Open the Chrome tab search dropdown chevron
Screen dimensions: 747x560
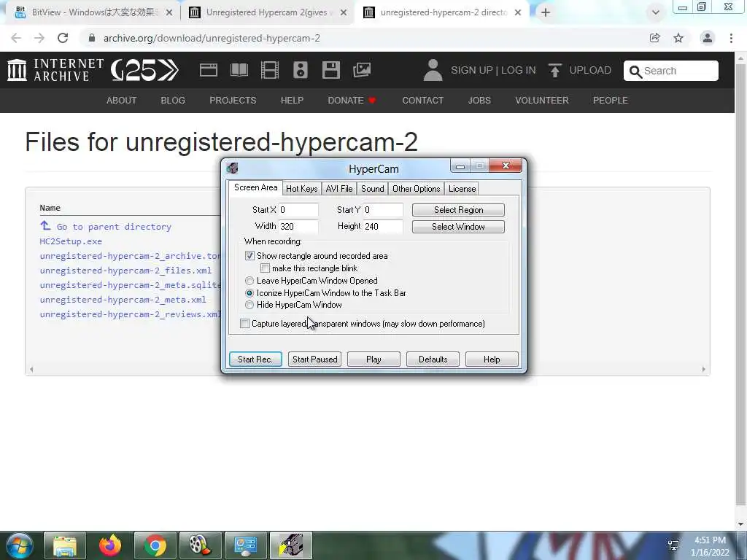[x=656, y=12]
